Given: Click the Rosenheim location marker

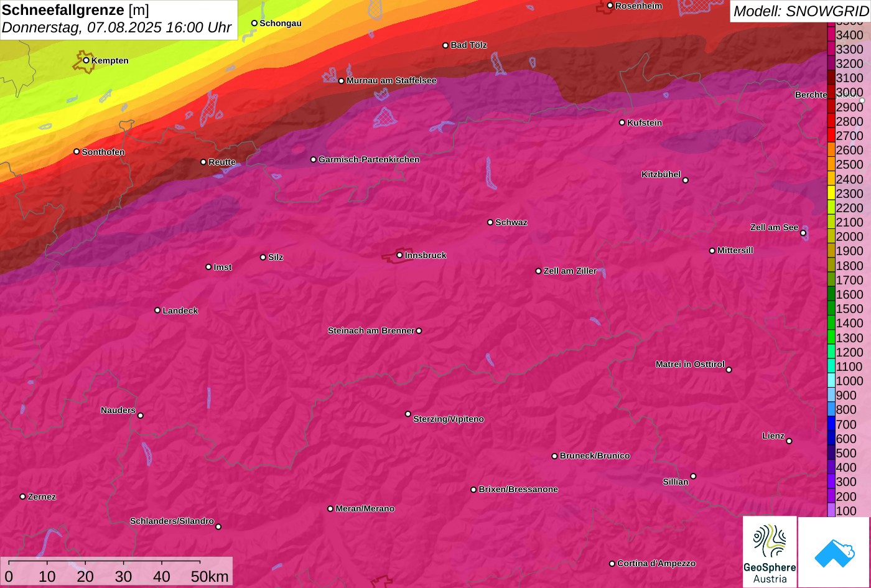Looking at the screenshot, I should (x=610, y=6).
